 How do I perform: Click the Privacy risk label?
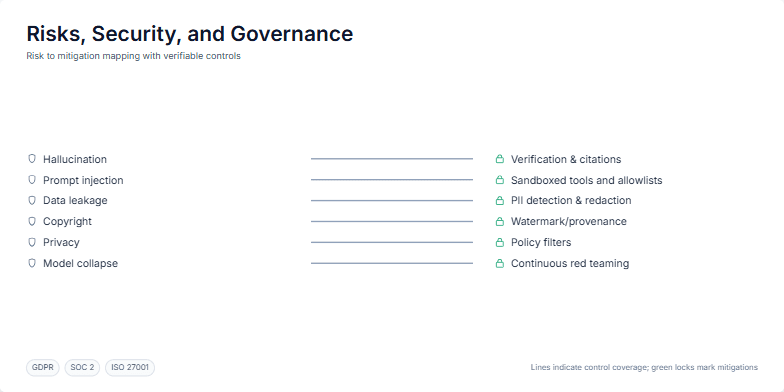pos(61,242)
